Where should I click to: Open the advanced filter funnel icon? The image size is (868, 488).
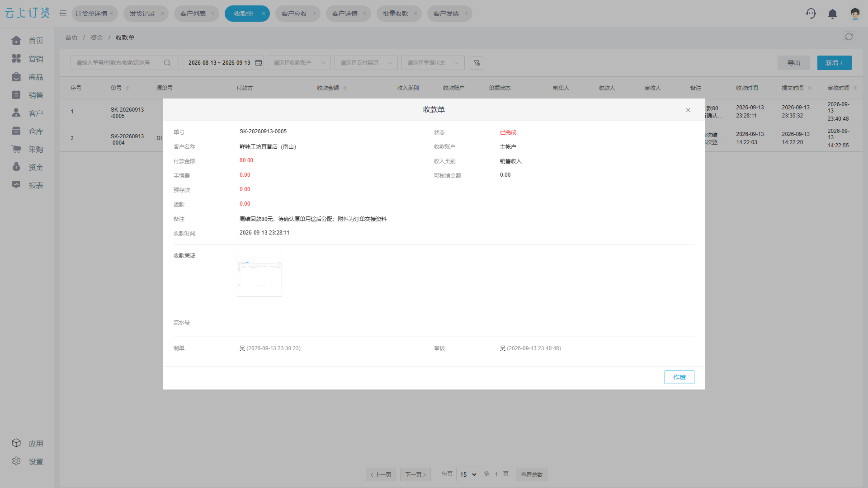click(476, 63)
